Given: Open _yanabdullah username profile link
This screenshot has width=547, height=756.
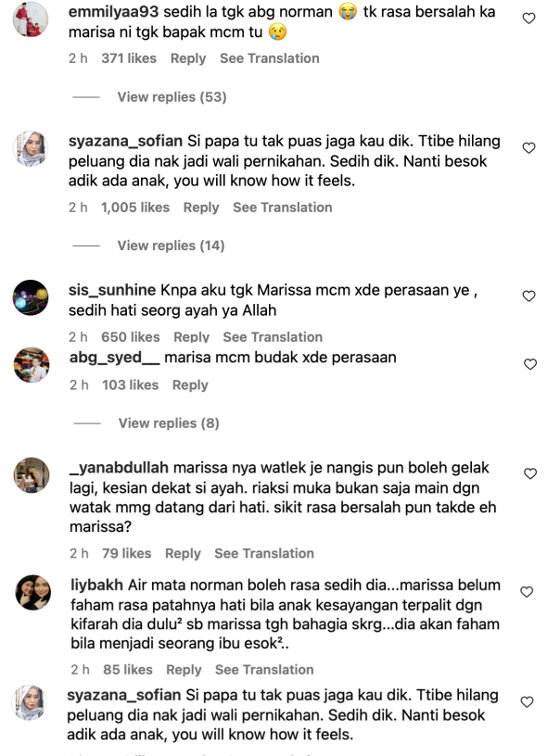Looking at the screenshot, I should pos(120,468).
